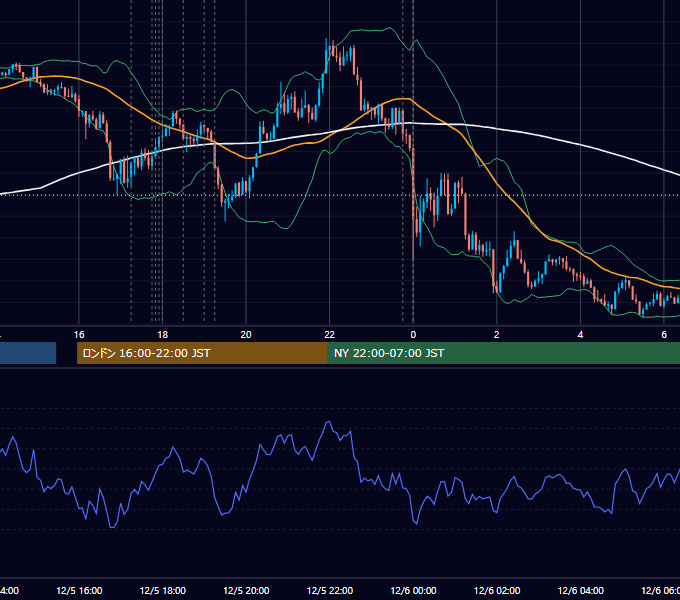
Task: Click hour label 4 on upper axis
Action: pyautogui.click(x=580, y=335)
